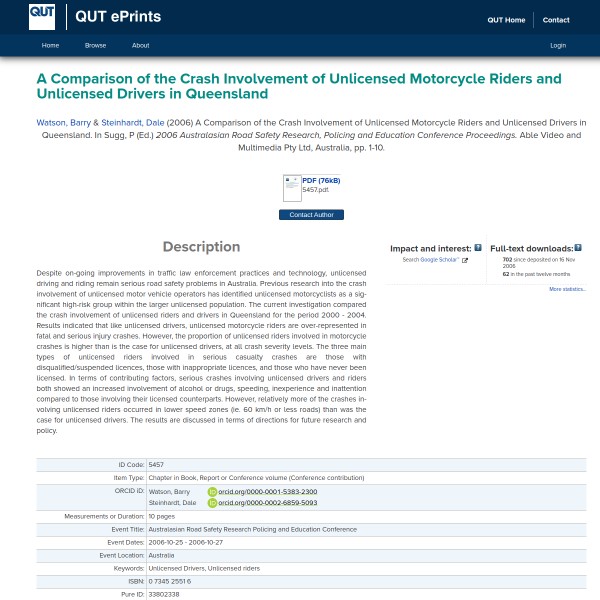Open the PDF (76kB) download link

coord(321,180)
